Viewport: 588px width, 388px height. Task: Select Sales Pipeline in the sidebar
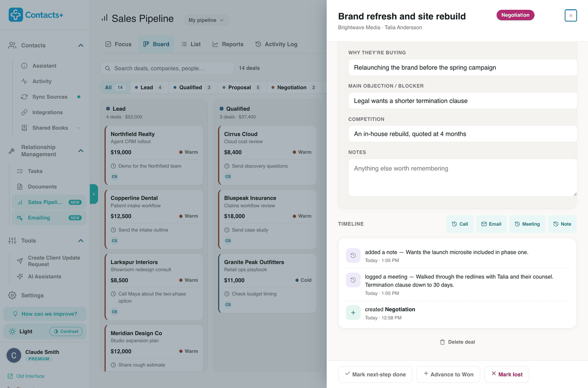49,202
